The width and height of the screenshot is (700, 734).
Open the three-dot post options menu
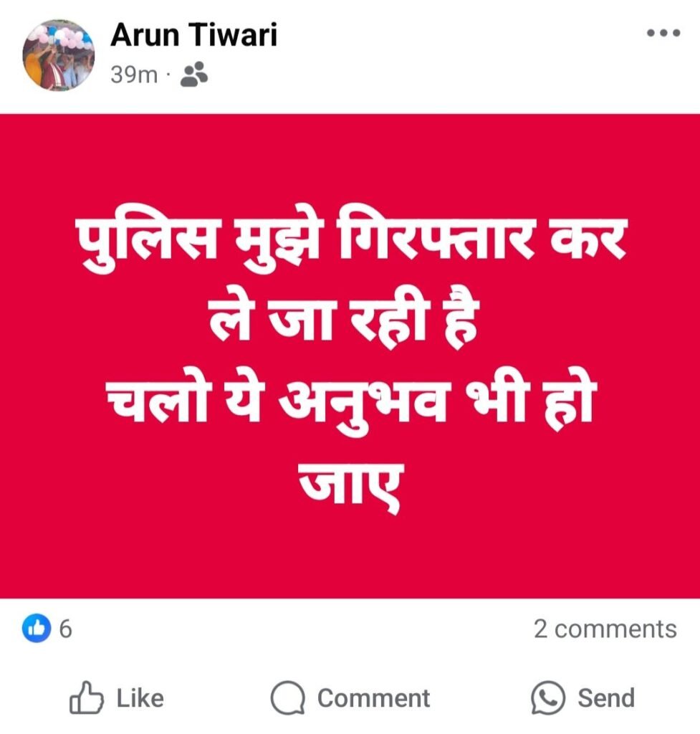(x=663, y=33)
